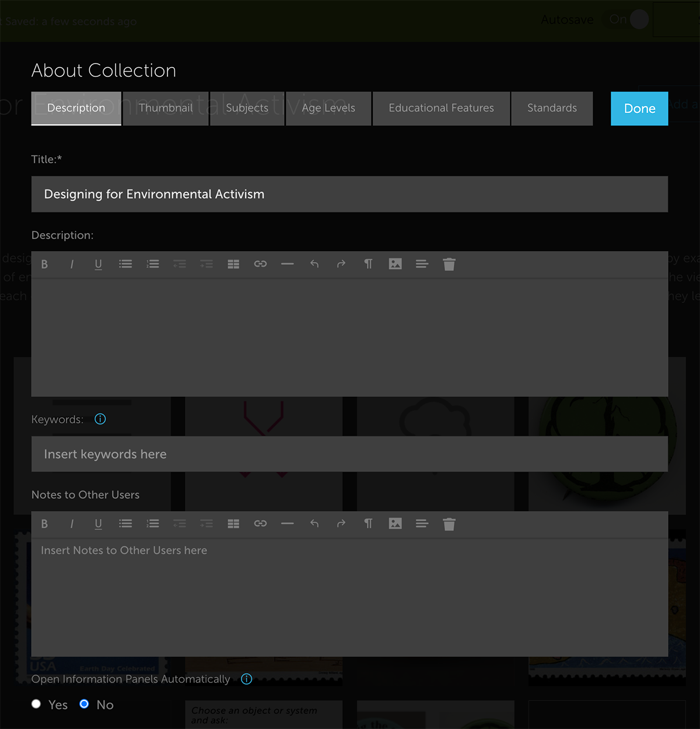Image resolution: width=700 pixels, height=729 pixels.
Task: Toggle the Autosave switch
Action: click(630, 20)
